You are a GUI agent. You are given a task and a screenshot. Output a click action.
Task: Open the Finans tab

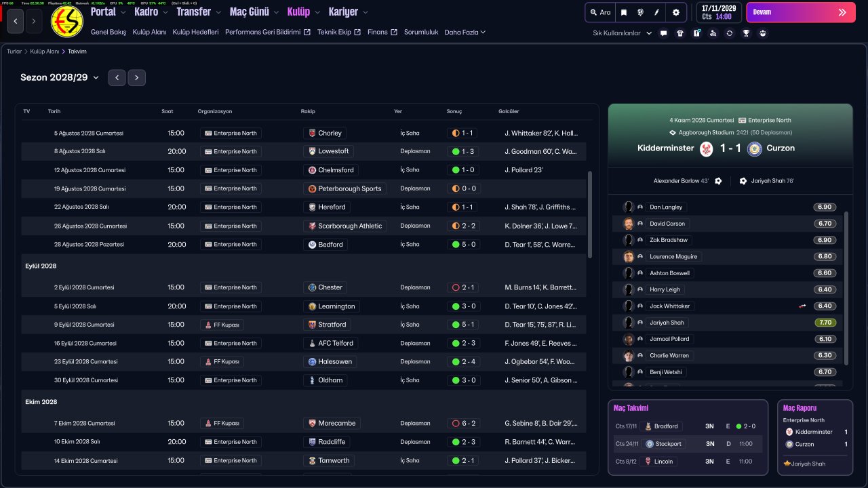(x=382, y=33)
